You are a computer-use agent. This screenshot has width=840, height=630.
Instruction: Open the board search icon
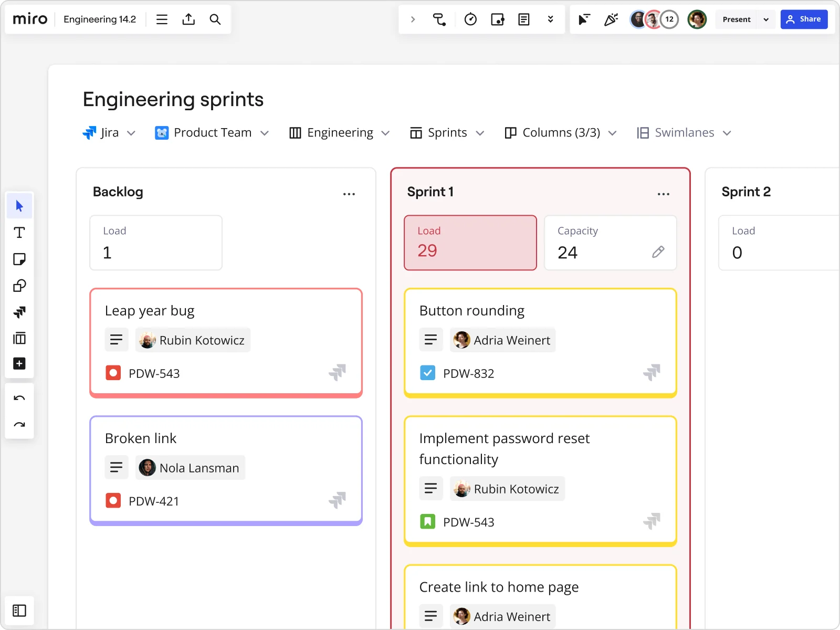[215, 19]
